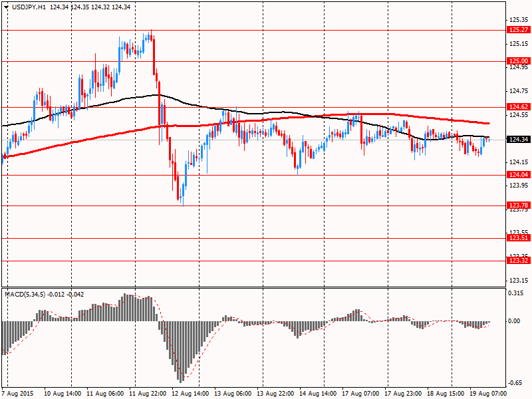Select the 124.04 red price level label
532x399 pixels.
(x=519, y=175)
